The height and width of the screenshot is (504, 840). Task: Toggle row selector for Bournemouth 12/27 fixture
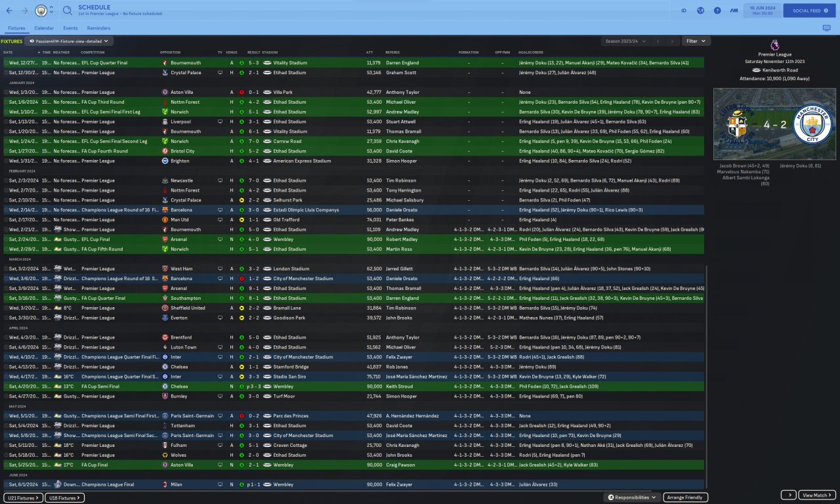coord(6,63)
